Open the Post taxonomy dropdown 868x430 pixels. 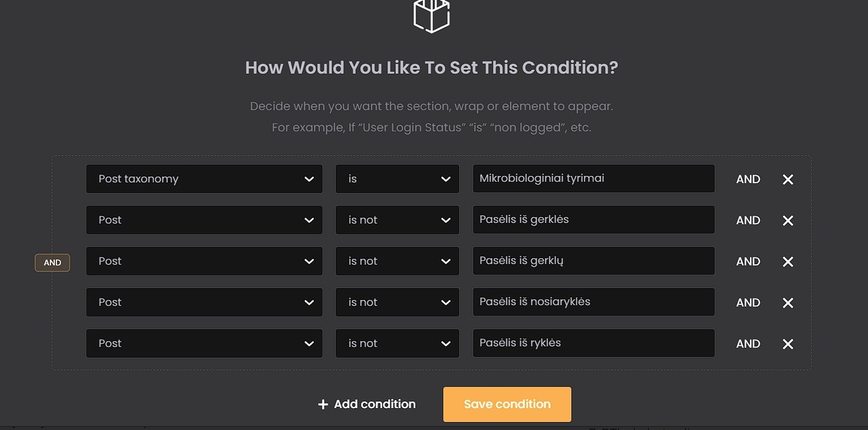click(204, 179)
